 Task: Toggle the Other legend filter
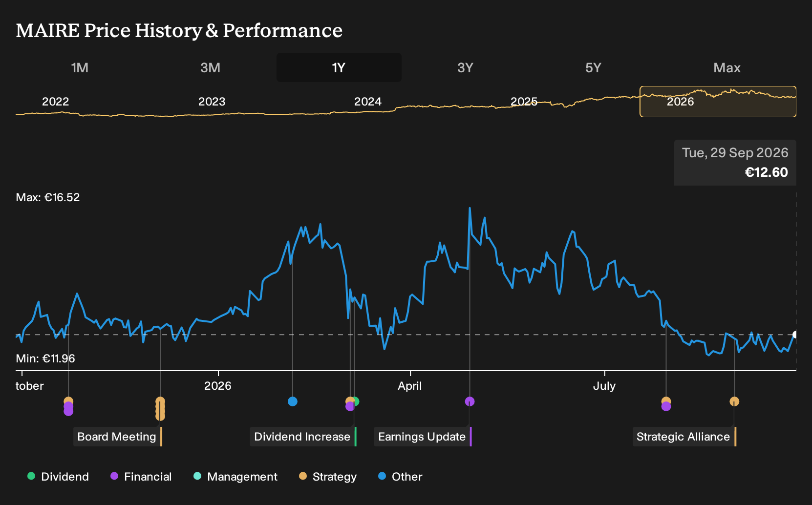400,477
